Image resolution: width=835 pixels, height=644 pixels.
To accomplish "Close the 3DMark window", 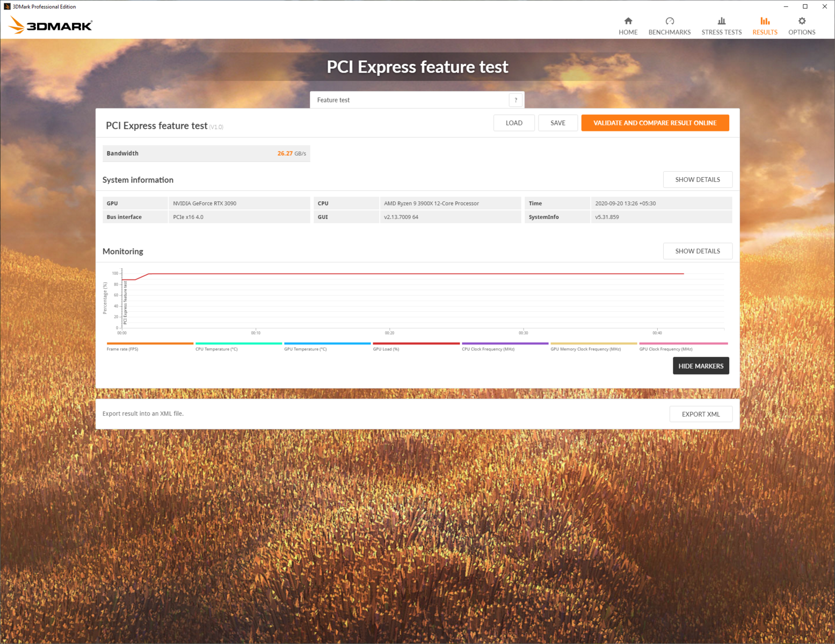I will (825, 6).
